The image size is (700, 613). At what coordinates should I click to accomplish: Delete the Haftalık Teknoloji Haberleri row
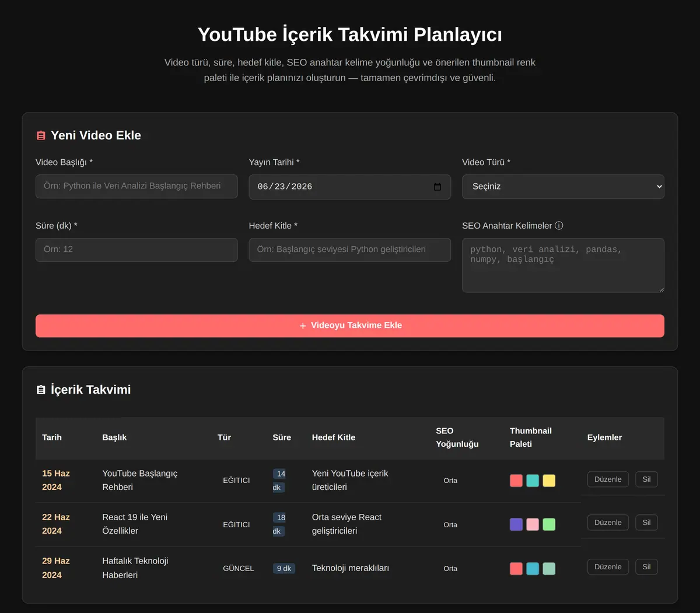646,567
